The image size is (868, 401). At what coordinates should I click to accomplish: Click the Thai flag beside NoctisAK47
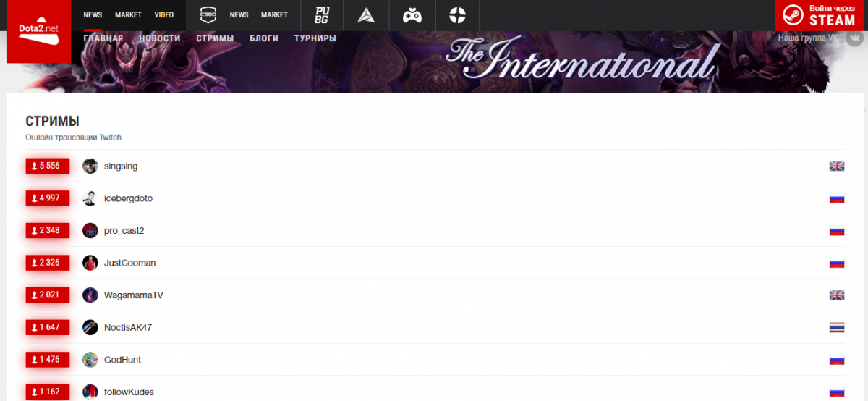click(x=837, y=328)
